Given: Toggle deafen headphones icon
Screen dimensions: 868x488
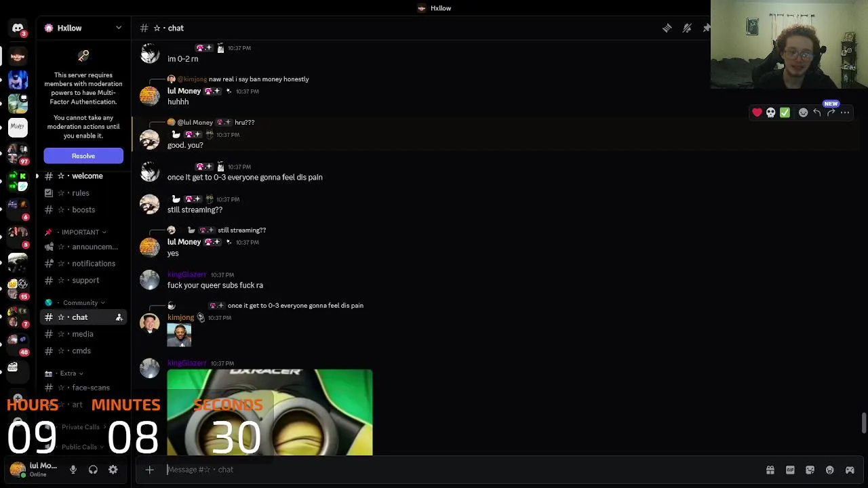Looking at the screenshot, I should [x=93, y=470].
